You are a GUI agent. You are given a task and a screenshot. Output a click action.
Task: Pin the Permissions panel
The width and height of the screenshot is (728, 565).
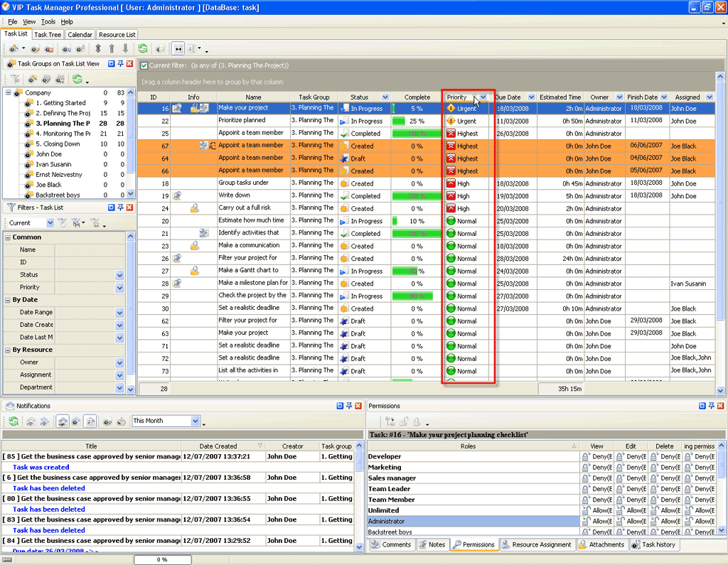(x=711, y=406)
